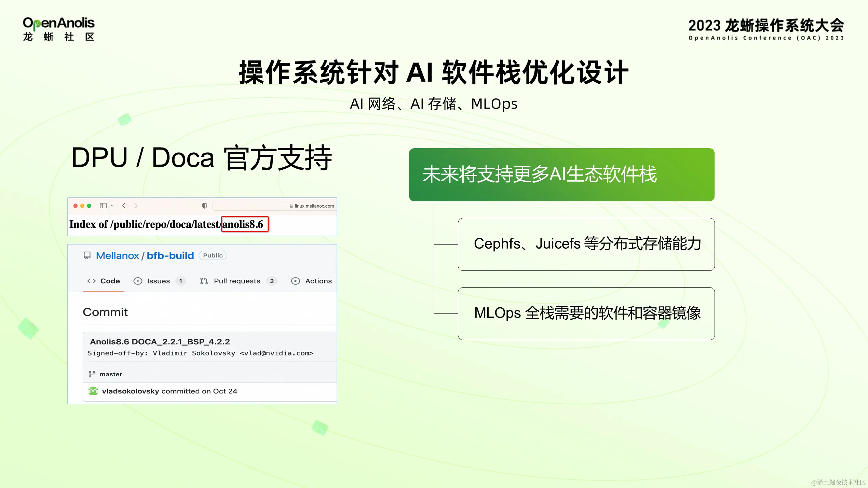Click the Actions play circle icon
Image resolution: width=868 pixels, height=488 pixels.
(295, 281)
